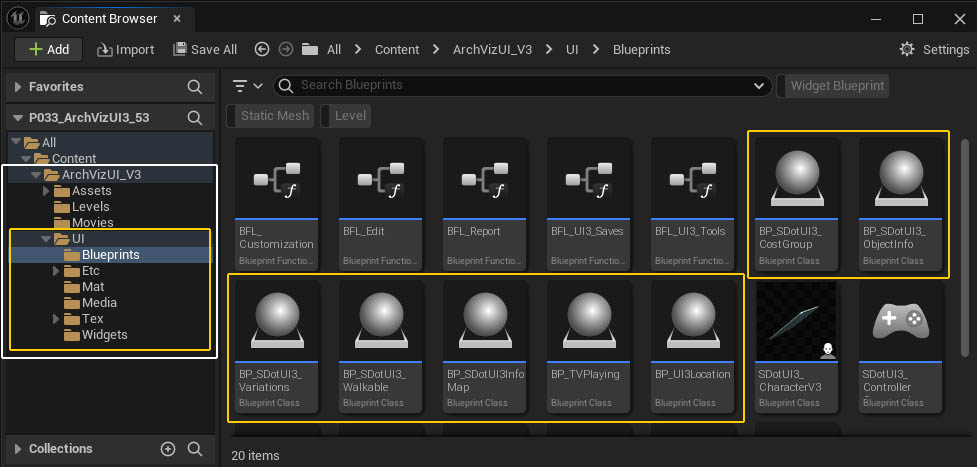Image resolution: width=977 pixels, height=467 pixels.
Task: Click the breadcrumb chevron after Content
Action: [436, 49]
